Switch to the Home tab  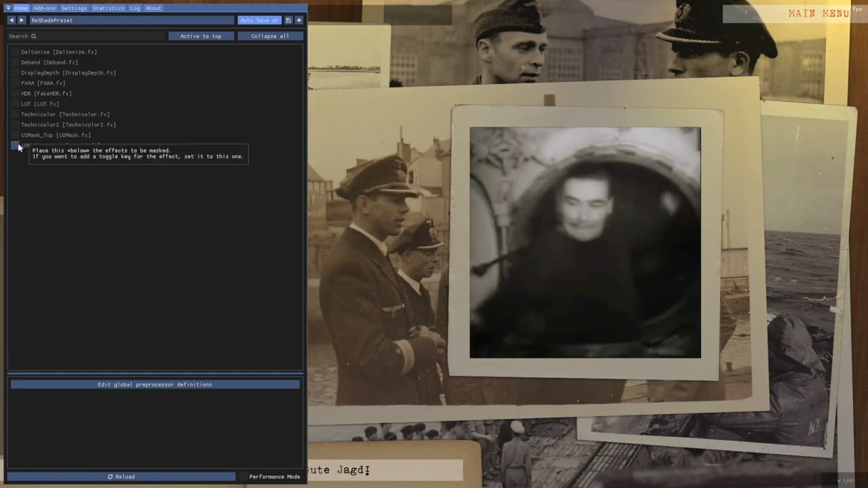(21, 8)
